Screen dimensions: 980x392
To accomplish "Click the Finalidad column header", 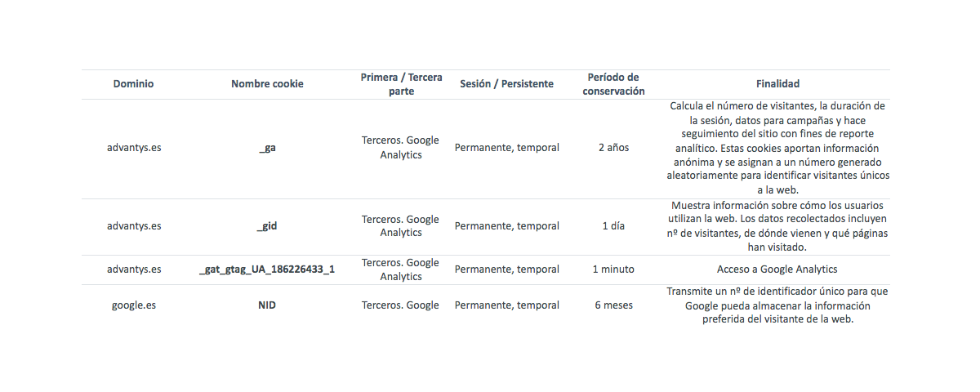I will (x=777, y=84).
